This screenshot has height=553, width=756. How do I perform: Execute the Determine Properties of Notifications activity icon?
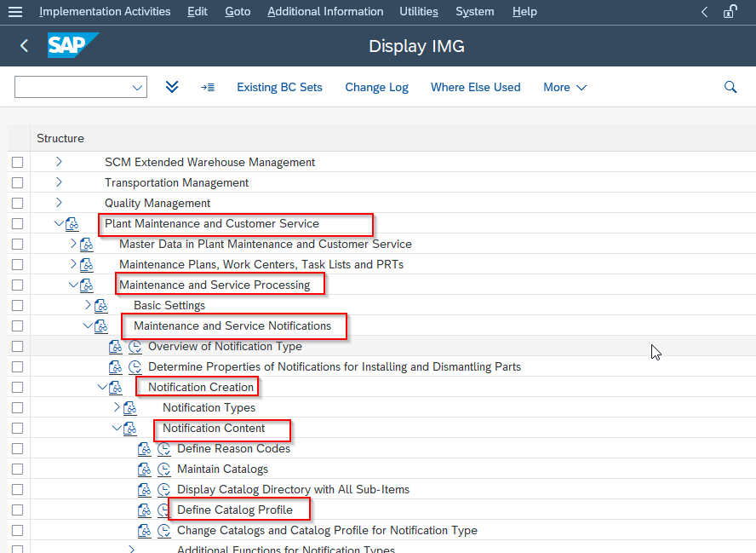pos(135,367)
